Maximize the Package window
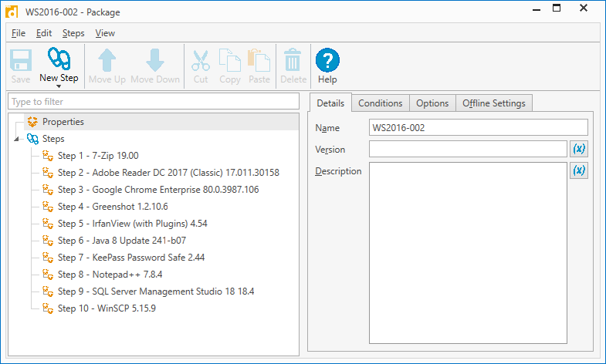606x364 pixels. [x=557, y=8]
